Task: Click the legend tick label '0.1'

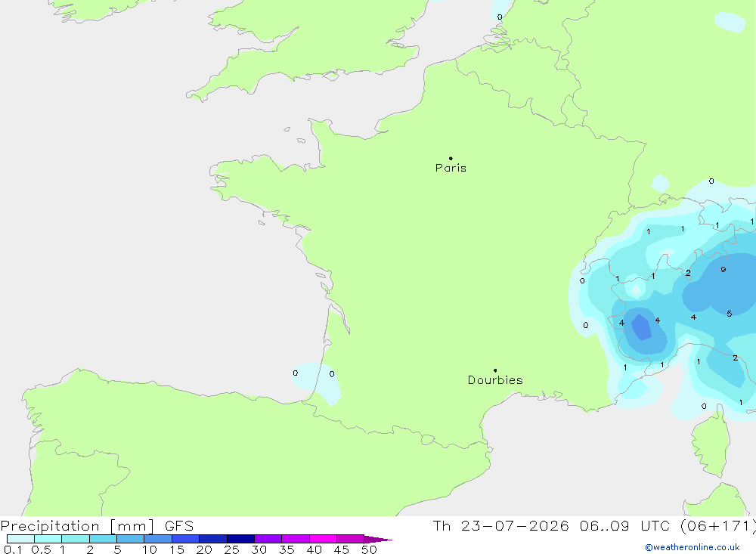Action: (13, 549)
